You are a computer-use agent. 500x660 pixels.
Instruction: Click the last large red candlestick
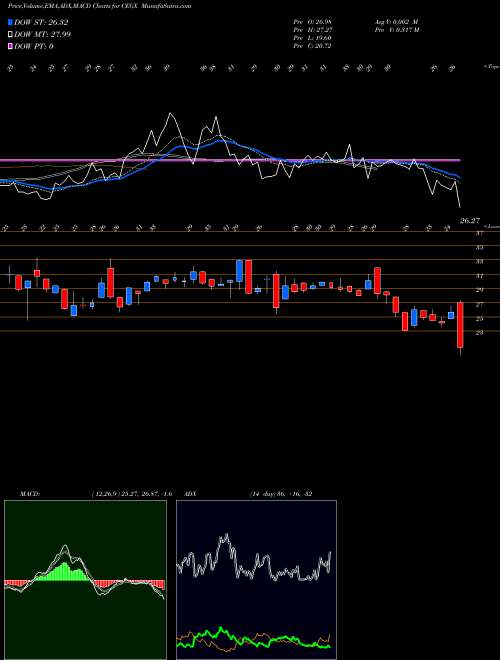pyautogui.click(x=460, y=325)
